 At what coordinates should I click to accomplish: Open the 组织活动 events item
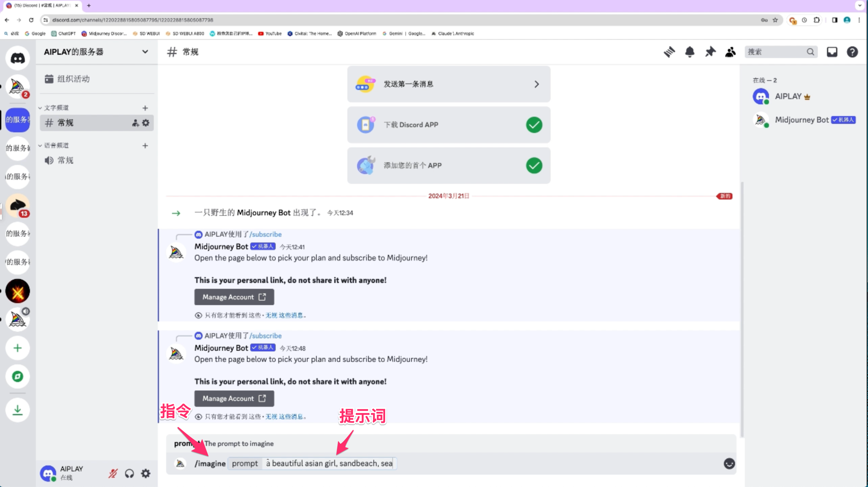coord(97,79)
